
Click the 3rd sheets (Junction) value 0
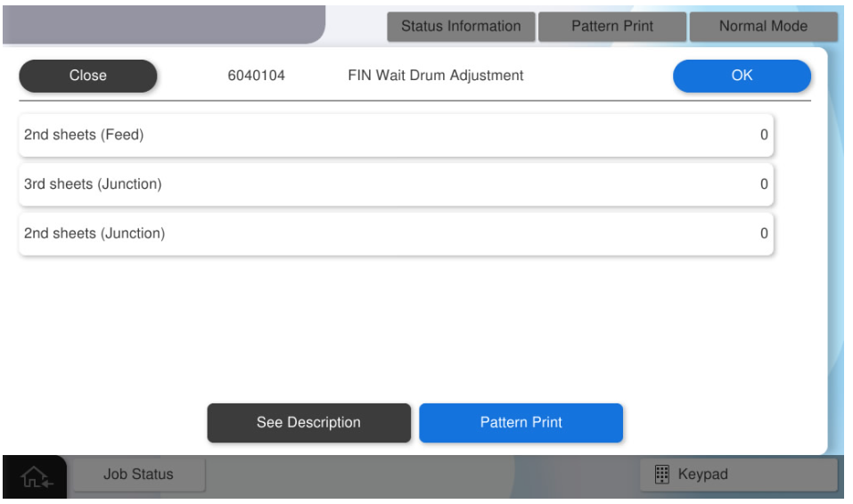coord(764,184)
